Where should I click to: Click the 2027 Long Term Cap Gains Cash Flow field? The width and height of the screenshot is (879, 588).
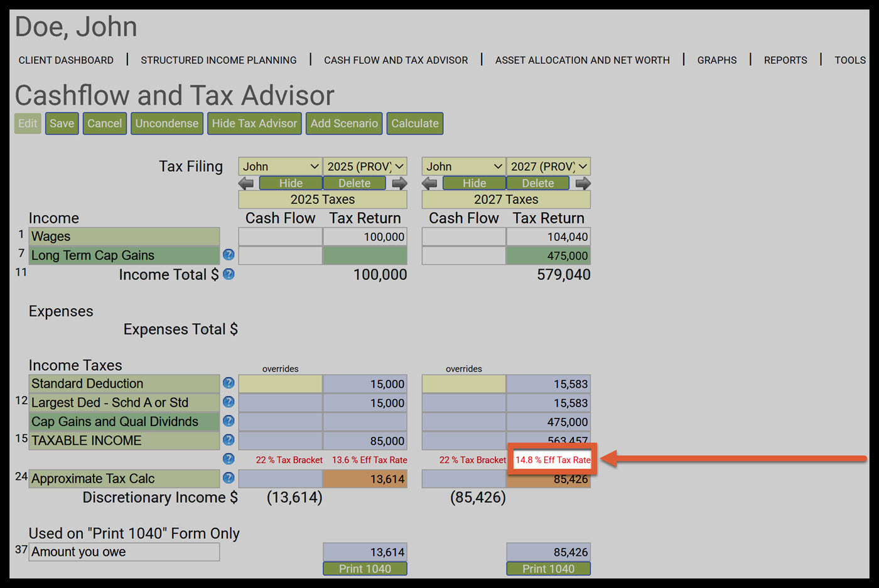tap(464, 255)
